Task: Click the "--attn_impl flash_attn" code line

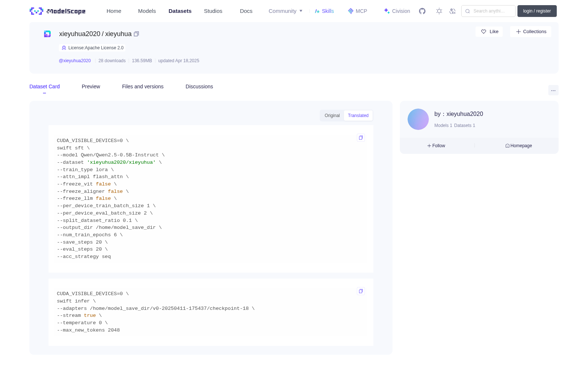Action: pyautogui.click(x=93, y=177)
